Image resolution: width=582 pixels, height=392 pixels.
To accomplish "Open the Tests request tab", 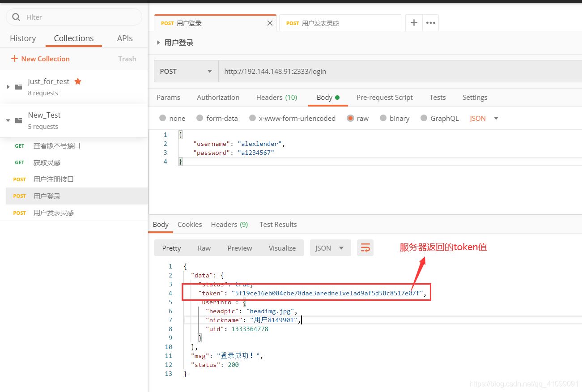I will coord(438,97).
